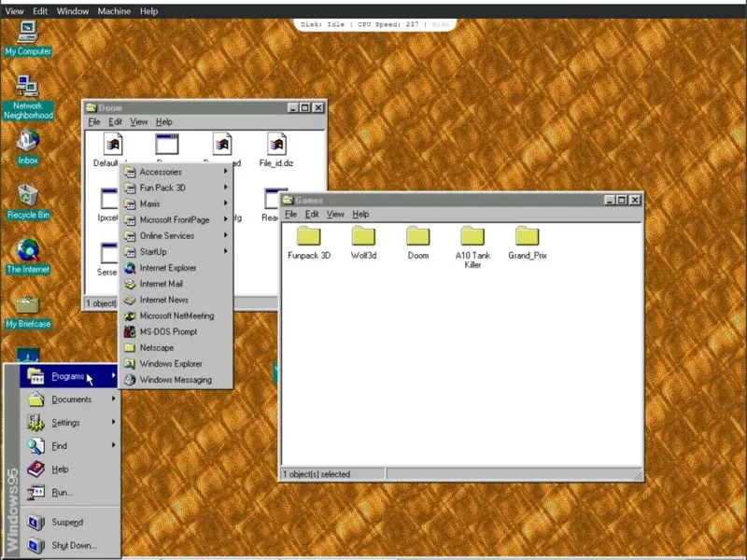Viewport: 747px width, 560px height.
Task: Launch Internet Mail from Programs menu
Action: (176, 284)
